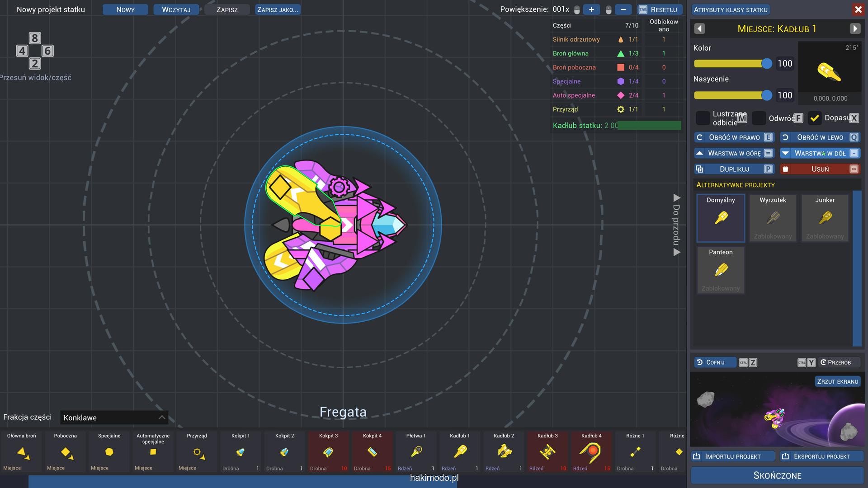Open the Frakcja części Konklawe dropdown
The width and height of the screenshot is (868, 488).
pos(114,418)
